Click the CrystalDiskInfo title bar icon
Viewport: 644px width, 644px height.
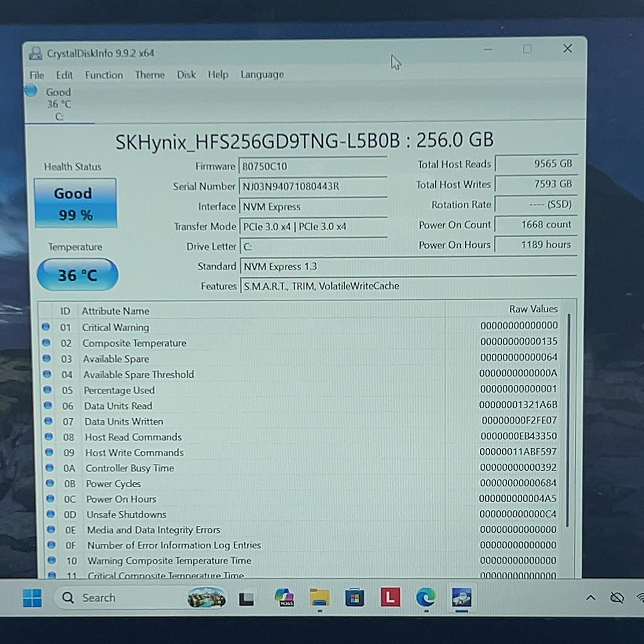point(36,53)
